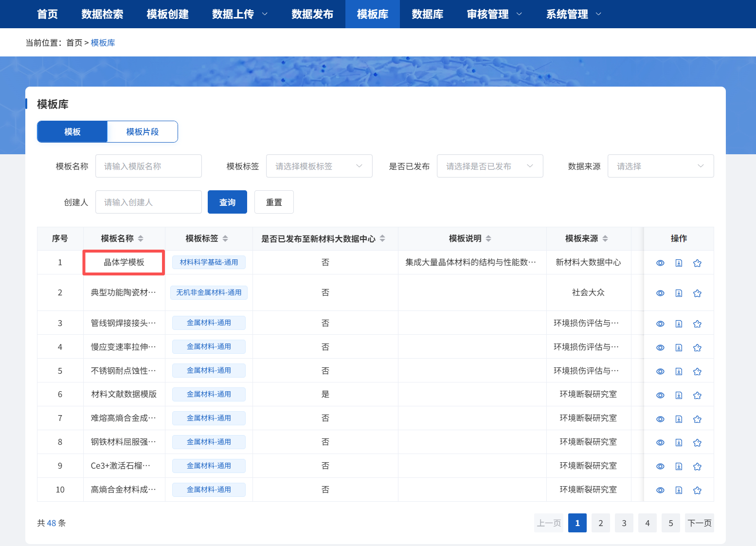Open the 数据上传 navigation submenu

(239, 14)
